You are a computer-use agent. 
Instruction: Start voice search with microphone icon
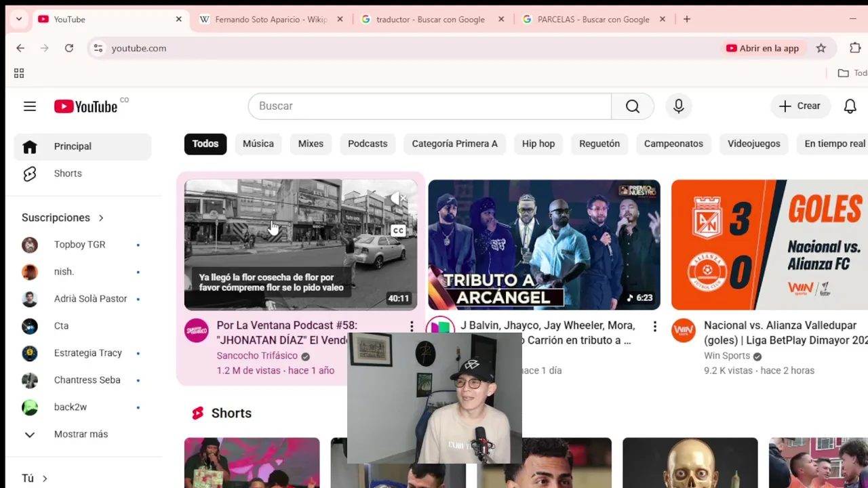678,106
